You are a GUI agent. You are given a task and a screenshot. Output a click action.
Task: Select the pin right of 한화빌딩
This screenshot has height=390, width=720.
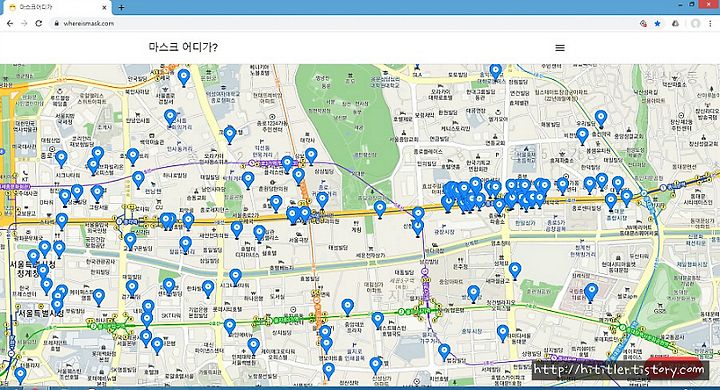[208, 288]
